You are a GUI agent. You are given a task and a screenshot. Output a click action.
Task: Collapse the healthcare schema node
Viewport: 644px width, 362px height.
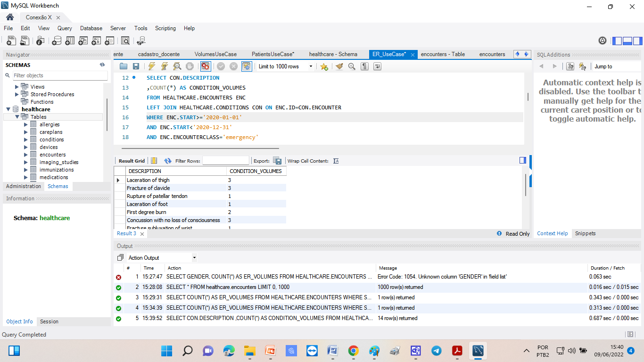(x=8, y=109)
